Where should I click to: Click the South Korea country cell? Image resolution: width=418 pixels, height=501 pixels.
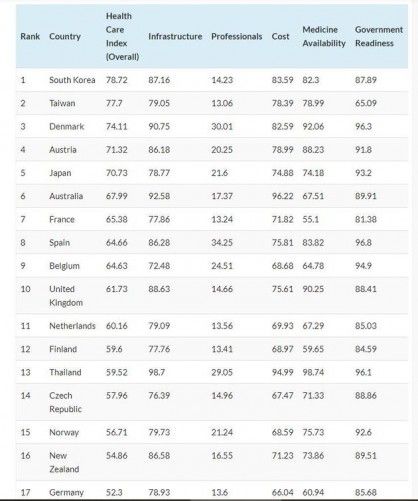[x=72, y=80]
